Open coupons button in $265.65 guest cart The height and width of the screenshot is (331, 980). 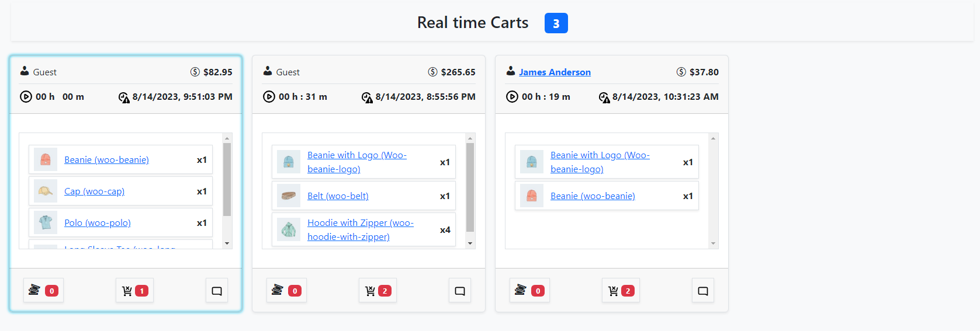pos(286,291)
